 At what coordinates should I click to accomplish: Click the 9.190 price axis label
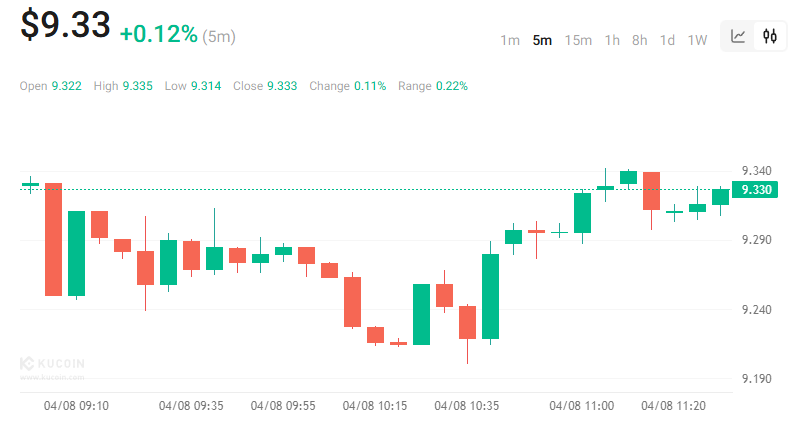[x=755, y=379]
